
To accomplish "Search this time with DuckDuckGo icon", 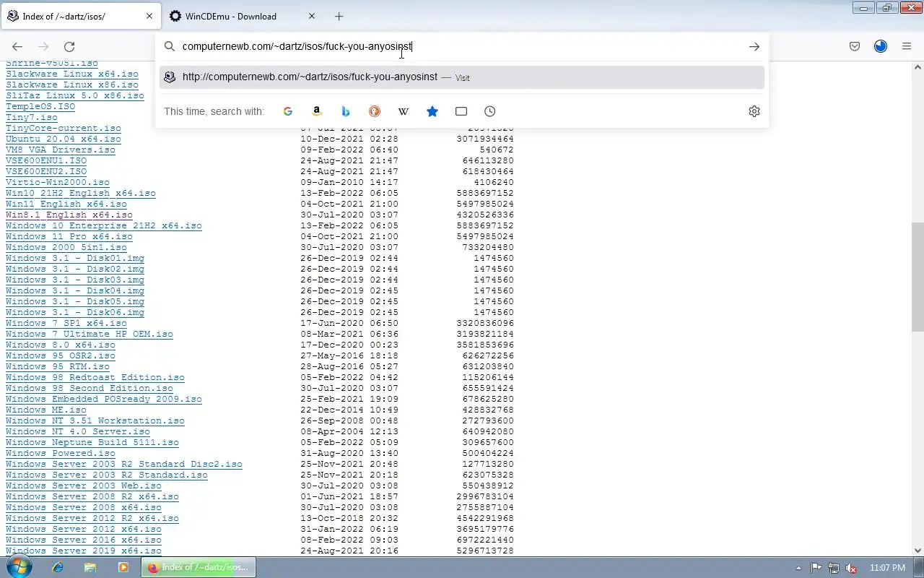I will [375, 111].
